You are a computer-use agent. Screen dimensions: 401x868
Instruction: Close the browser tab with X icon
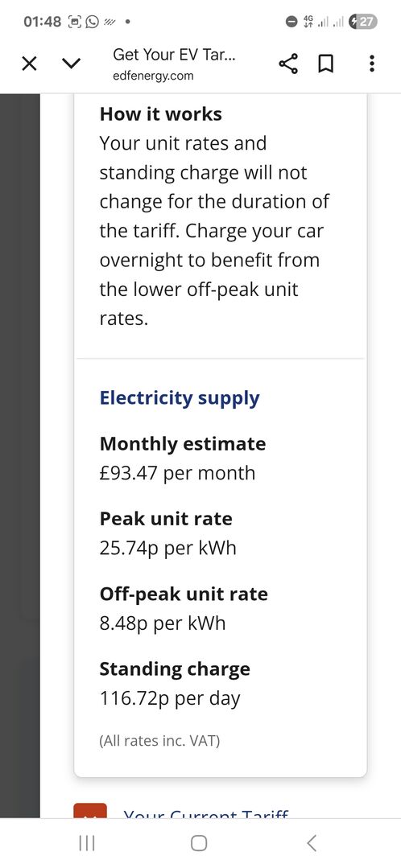point(29,64)
